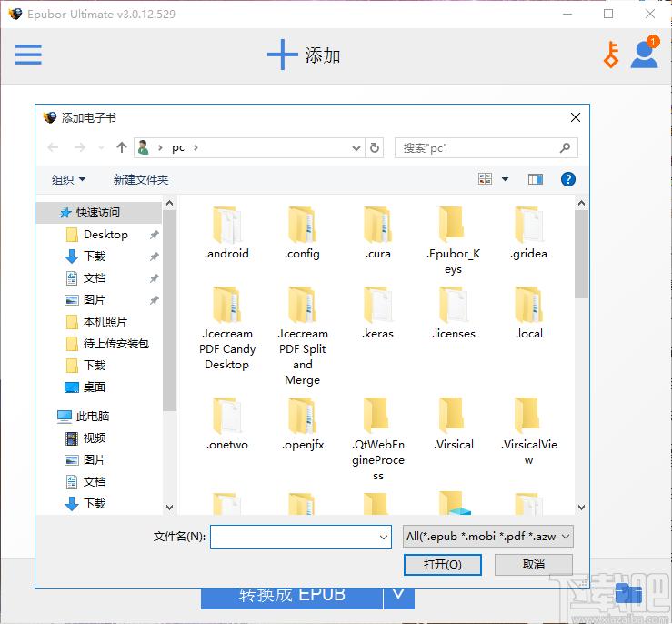Expand the chevron after pc in the path
Image resolution: width=672 pixels, height=624 pixels.
tap(196, 148)
